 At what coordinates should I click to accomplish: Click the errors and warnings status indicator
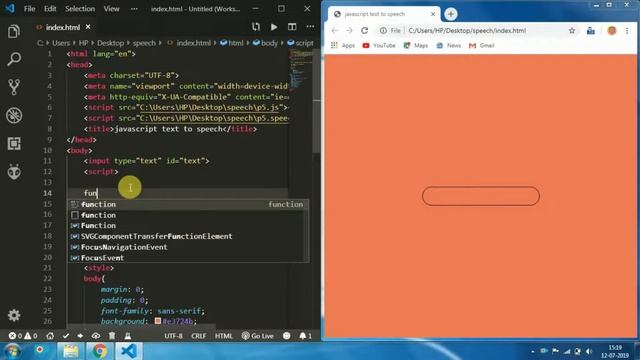click(23, 336)
